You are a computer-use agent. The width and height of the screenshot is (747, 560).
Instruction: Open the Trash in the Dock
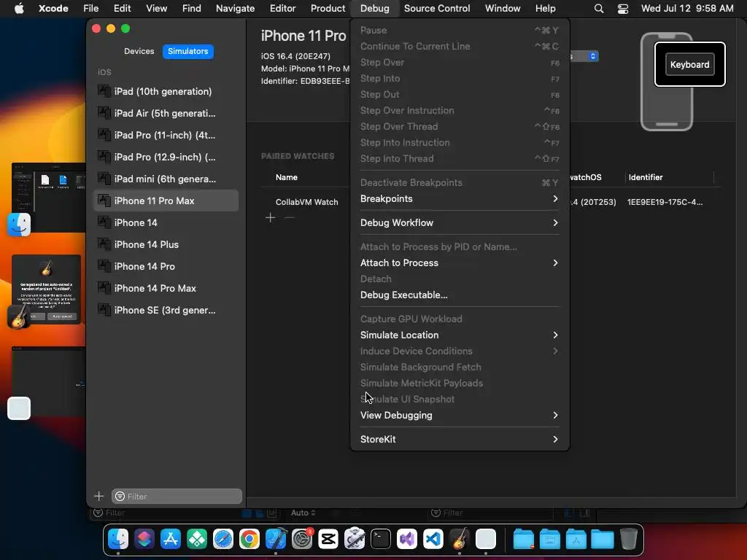coord(629,539)
